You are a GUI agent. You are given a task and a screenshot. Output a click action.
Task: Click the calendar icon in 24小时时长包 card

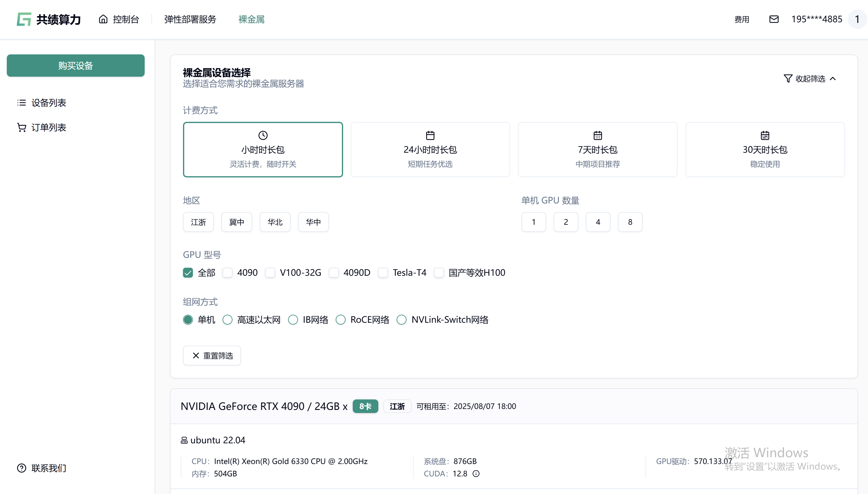click(x=430, y=135)
